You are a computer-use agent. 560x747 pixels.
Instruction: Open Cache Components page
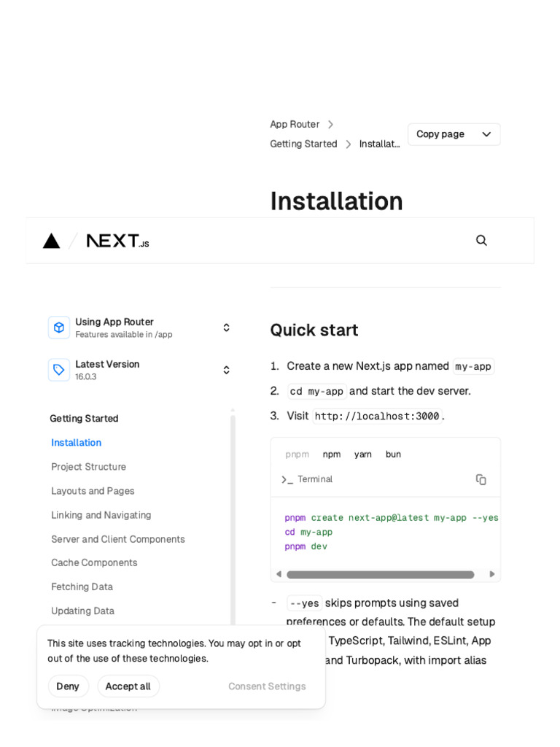pos(94,562)
